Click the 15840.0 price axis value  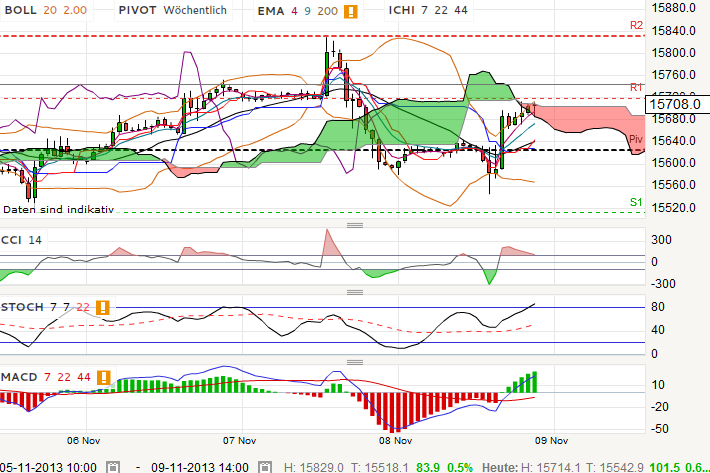click(673, 31)
